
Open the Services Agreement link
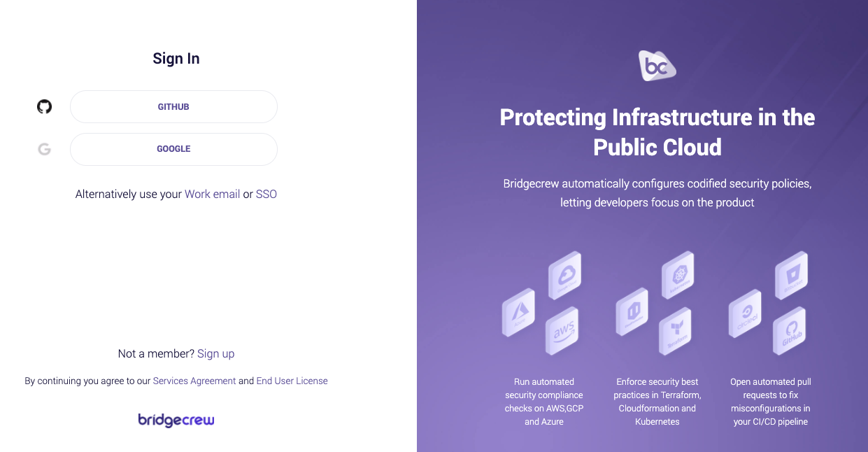tap(194, 381)
